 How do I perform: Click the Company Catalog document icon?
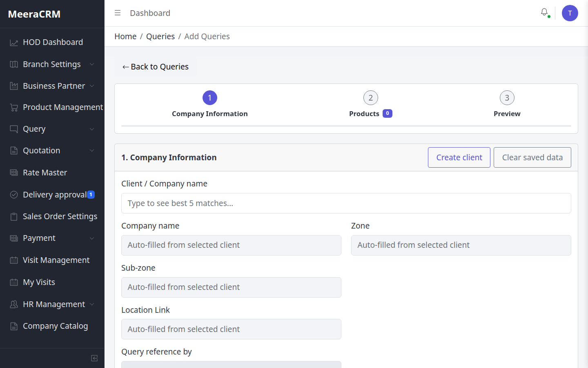pos(14,326)
